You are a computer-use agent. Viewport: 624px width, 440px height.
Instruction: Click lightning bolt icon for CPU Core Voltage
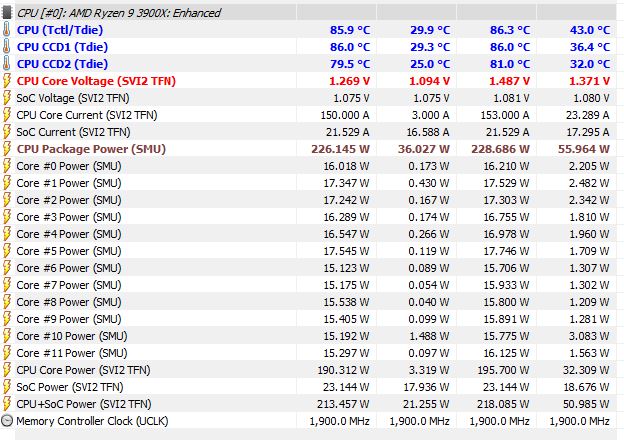tap(7, 81)
